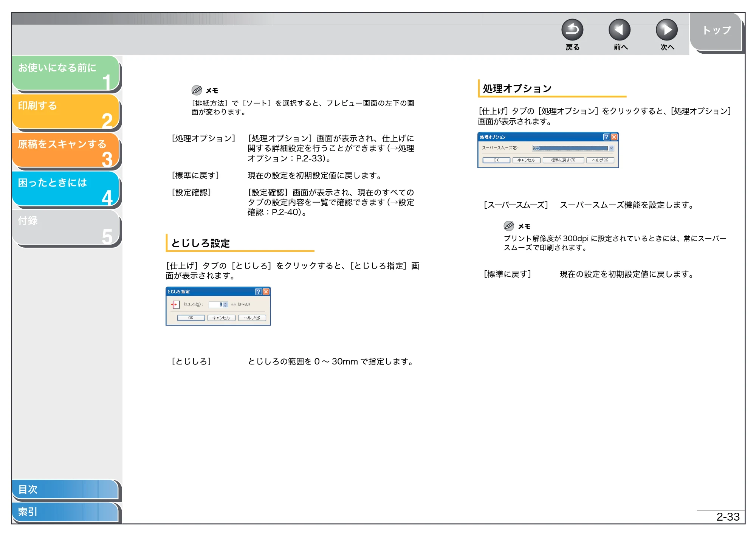Click 標準に戻す in 処理オプション dialog
Screen dimensions: 756x535
pyautogui.click(x=563, y=160)
